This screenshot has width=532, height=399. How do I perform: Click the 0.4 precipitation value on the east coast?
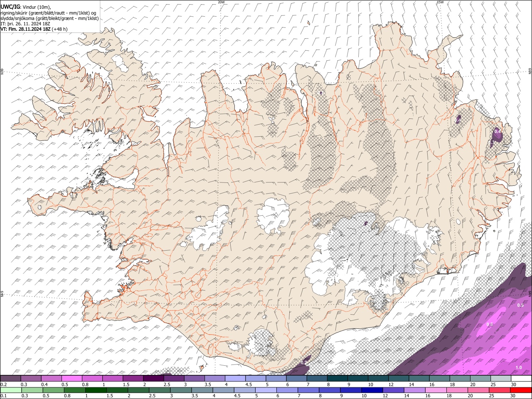[497, 132]
